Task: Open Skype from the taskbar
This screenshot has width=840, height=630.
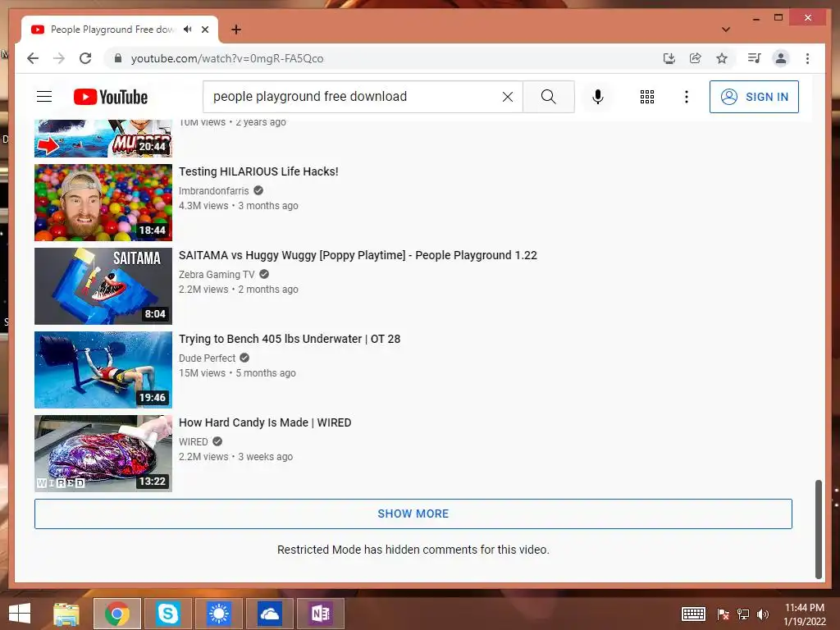Action: [x=167, y=614]
